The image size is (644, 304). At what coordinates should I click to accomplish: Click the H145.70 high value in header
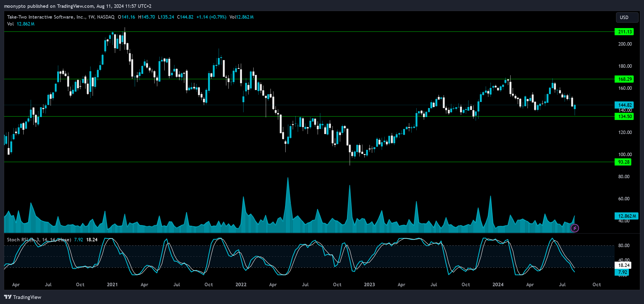(x=146, y=17)
